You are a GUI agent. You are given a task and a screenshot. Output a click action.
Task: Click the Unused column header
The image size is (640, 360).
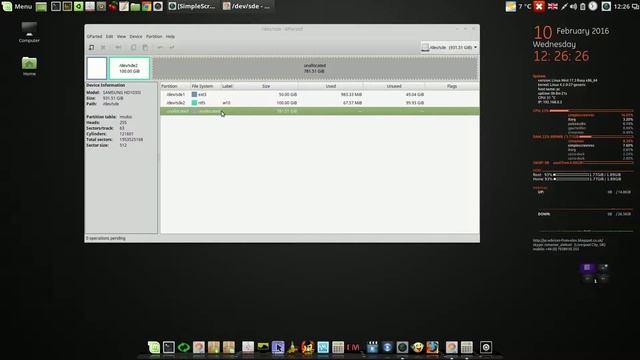click(394, 86)
